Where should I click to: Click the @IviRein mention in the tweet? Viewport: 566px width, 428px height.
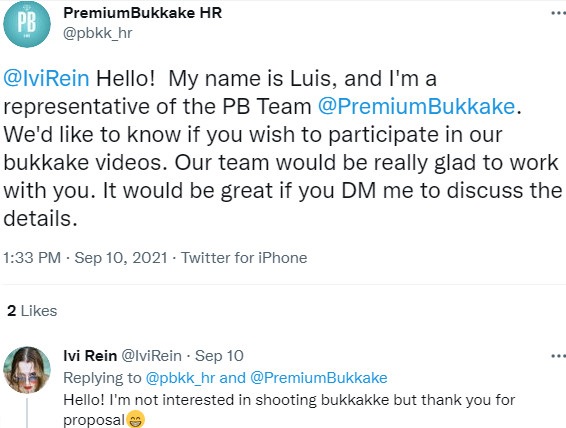click(46, 78)
